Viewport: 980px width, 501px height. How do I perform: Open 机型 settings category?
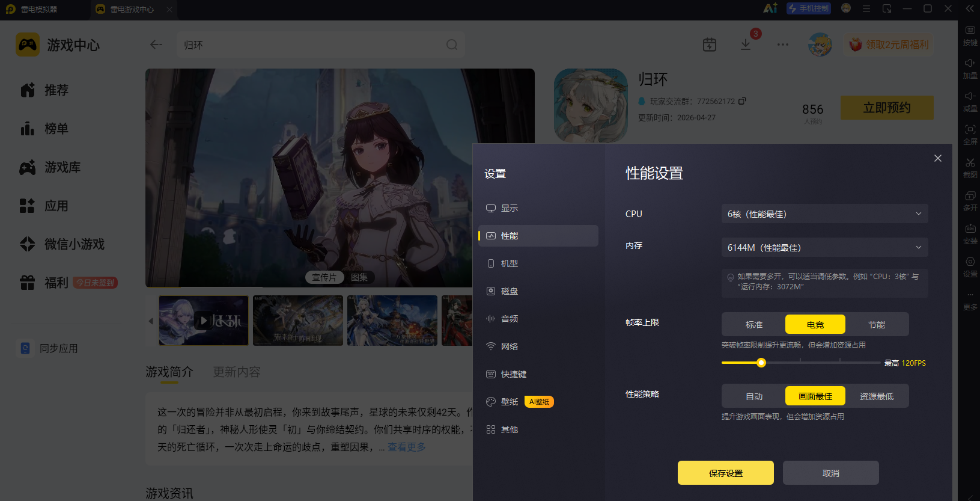point(538,263)
